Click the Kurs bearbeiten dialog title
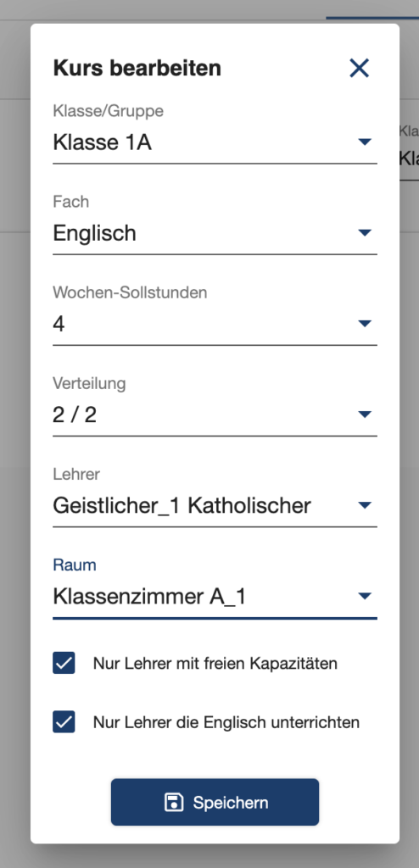The height and width of the screenshot is (868, 419). [x=137, y=69]
